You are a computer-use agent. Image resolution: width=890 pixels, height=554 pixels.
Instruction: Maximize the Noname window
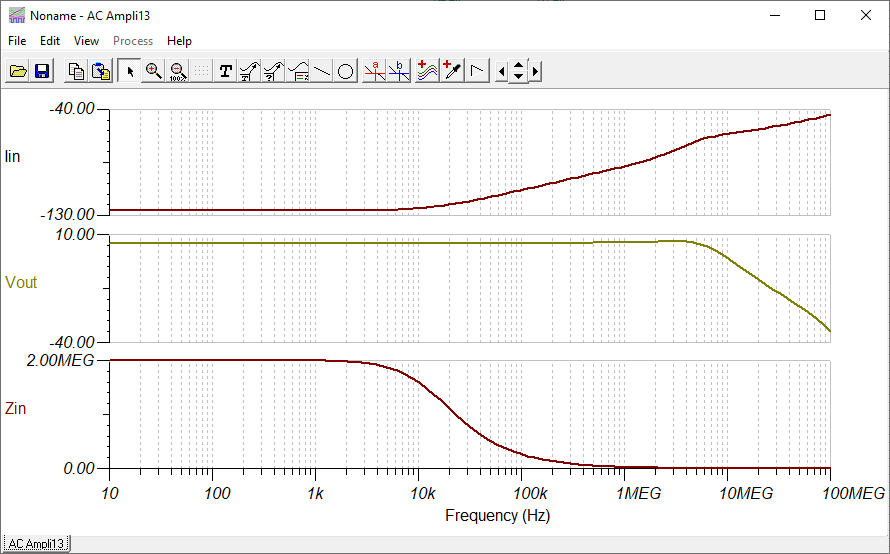point(820,15)
